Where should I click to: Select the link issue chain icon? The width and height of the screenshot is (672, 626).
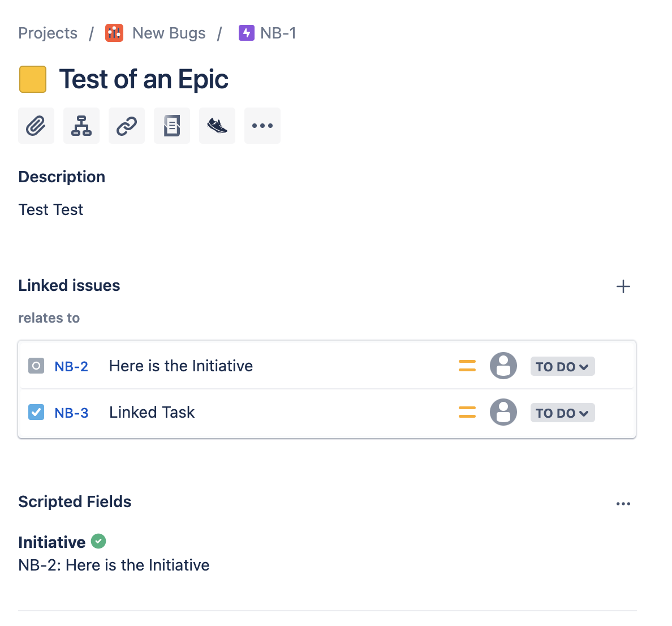126,126
